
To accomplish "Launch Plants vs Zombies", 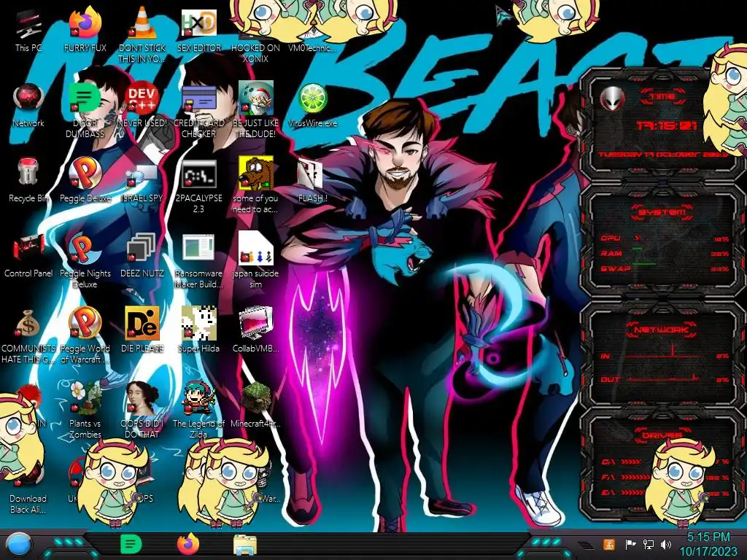I will coord(85,411).
